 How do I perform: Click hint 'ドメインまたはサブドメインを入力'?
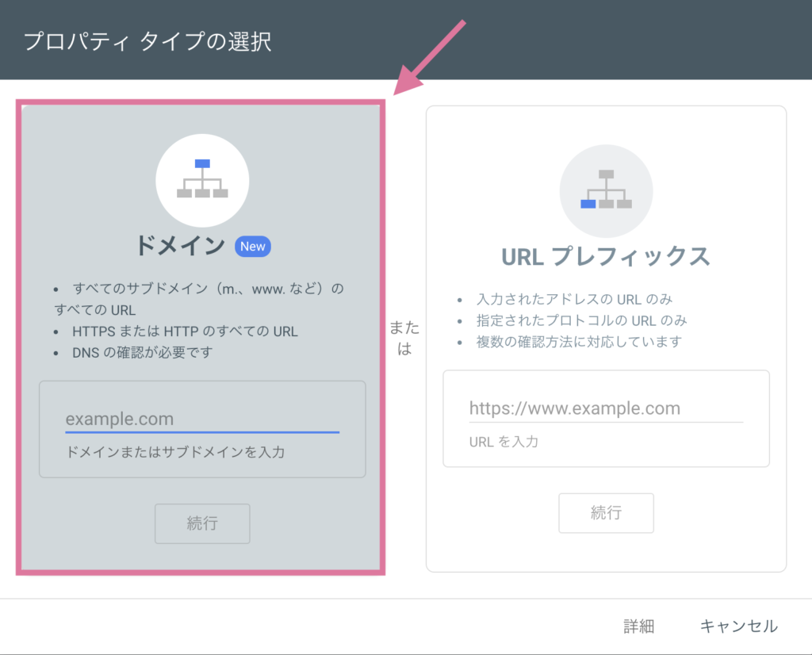pyautogui.click(x=175, y=452)
